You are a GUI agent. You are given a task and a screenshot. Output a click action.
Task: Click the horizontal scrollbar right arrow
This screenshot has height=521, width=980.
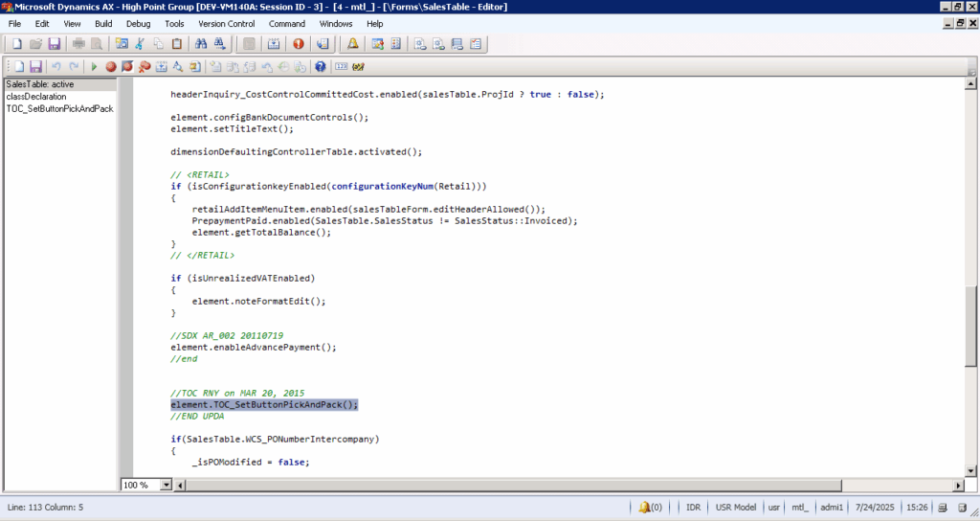[x=958, y=485]
